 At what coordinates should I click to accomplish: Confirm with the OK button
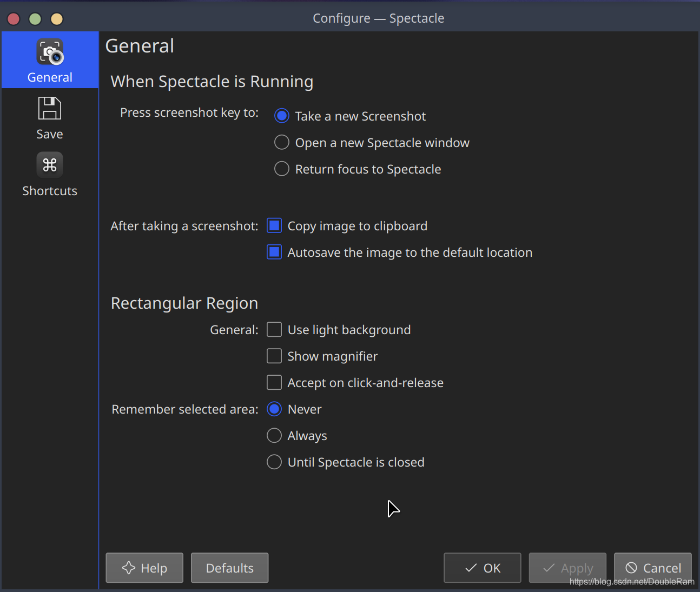click(x=483, y=568)
